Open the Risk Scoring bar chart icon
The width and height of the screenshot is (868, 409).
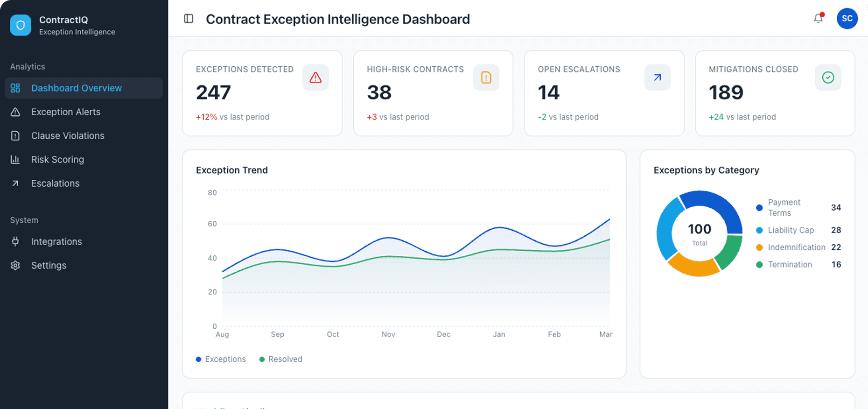[x=15, y=159]
